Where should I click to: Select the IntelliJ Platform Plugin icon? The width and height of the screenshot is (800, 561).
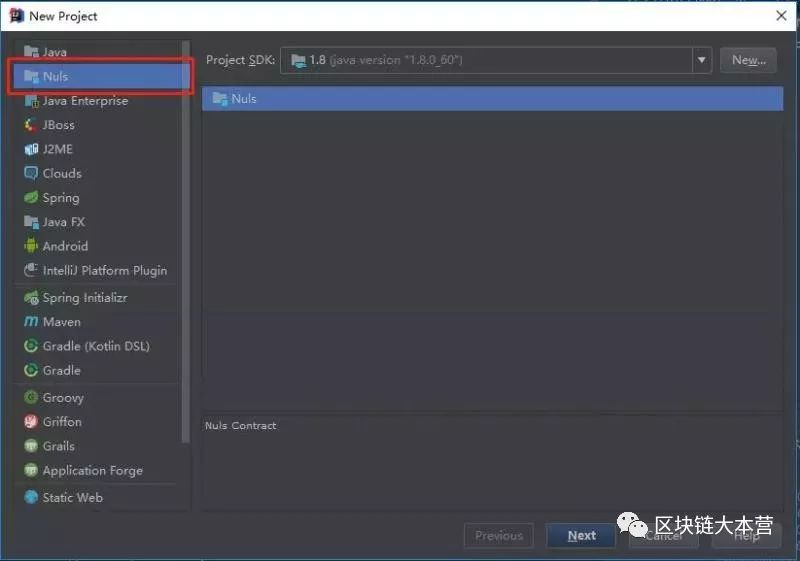pos(31,270)
